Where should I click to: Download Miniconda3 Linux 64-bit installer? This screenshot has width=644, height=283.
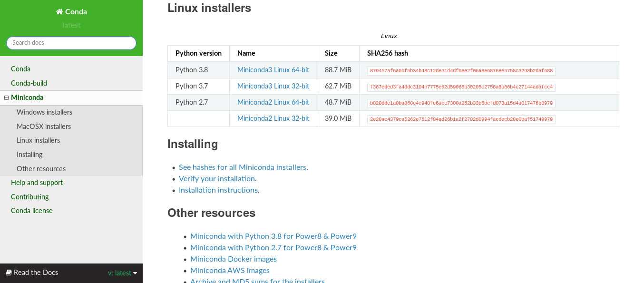coord(273,70)
